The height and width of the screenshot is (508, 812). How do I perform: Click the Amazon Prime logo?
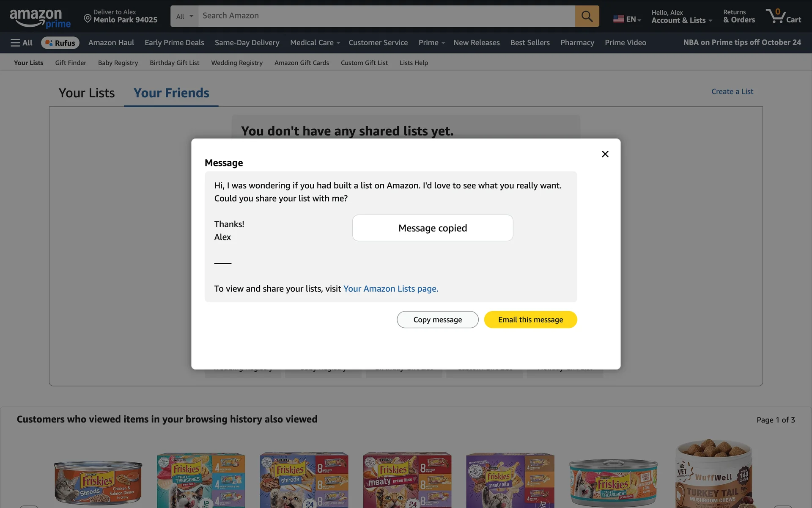click(x=40, y=18)
